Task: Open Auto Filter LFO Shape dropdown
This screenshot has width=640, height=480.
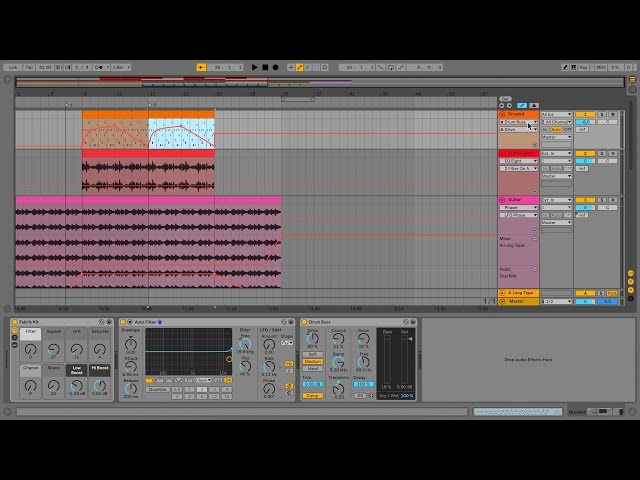Action: tap(287, 343)
